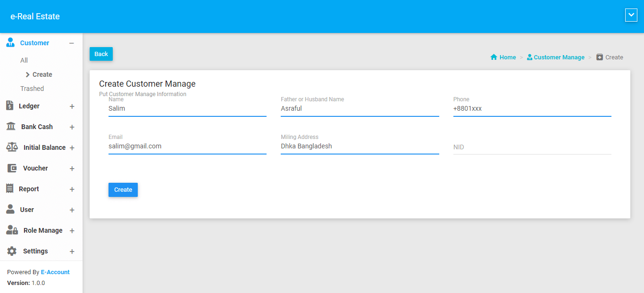Click the Settings gear icon

coord(12,251)
